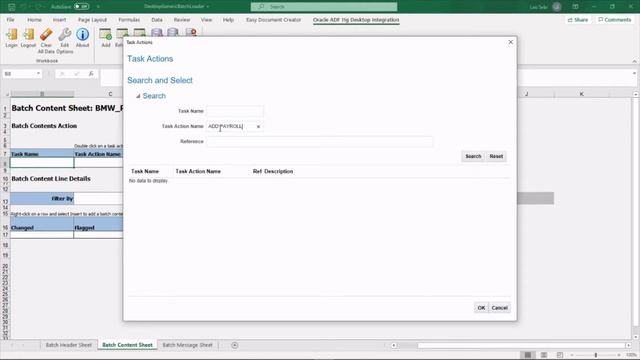The width and height of the screenshot is (640, 360).
Task: Click the Add icon in the ribbon
Action: (x=106, y=35)
